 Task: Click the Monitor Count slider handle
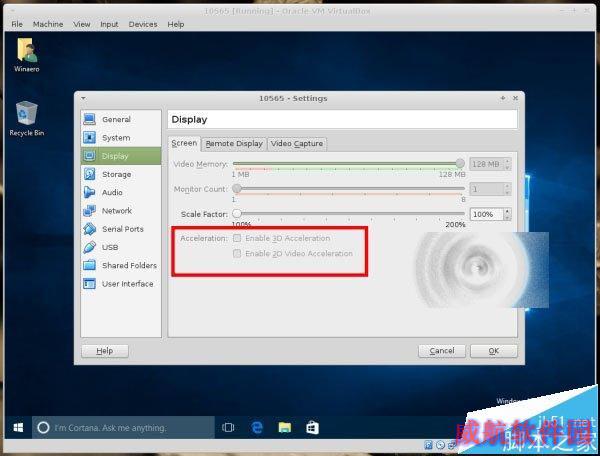click(x=237, y=188)
